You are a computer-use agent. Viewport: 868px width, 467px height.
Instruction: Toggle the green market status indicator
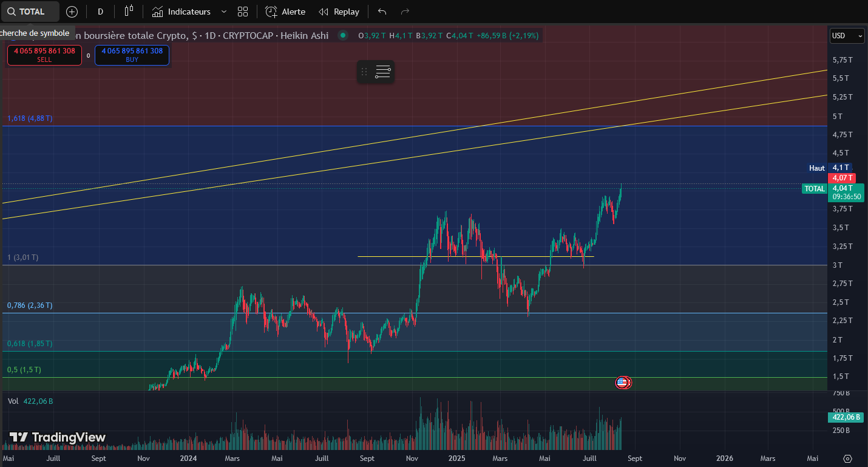coord(343,35)
